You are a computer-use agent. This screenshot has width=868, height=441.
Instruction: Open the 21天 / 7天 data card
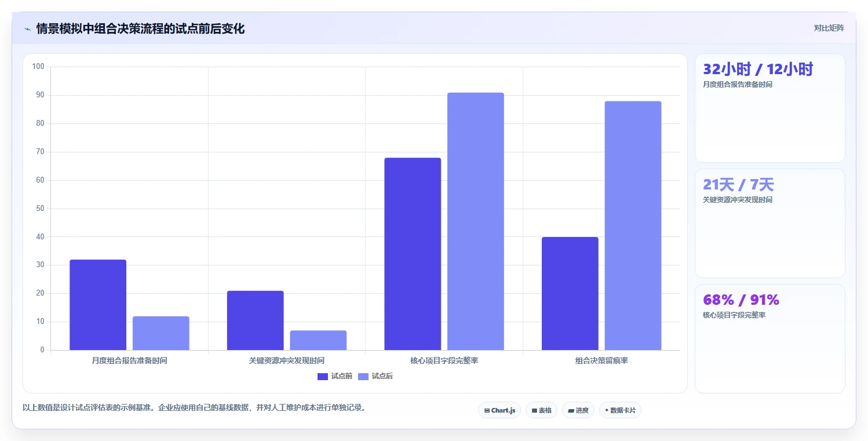click(x=770, y=224)
